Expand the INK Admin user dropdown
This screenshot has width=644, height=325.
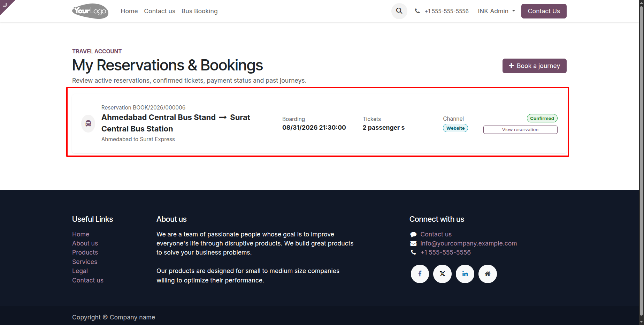(x=497, y=11)
